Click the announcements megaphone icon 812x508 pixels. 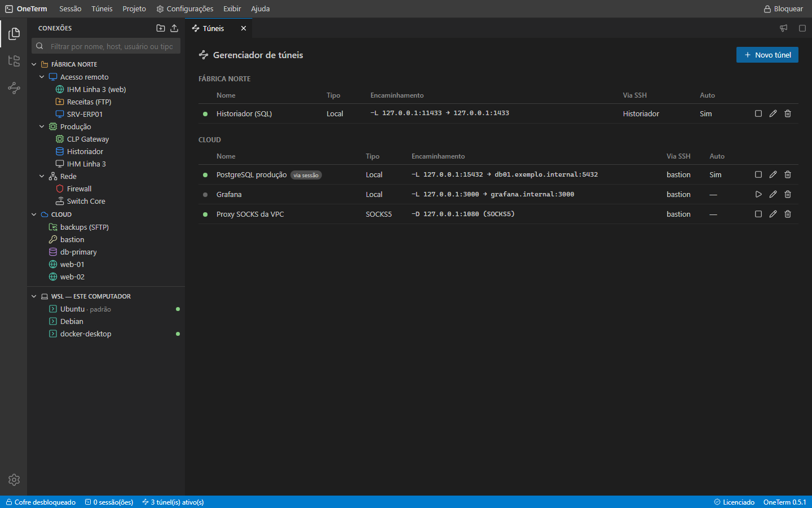point(783,28)
